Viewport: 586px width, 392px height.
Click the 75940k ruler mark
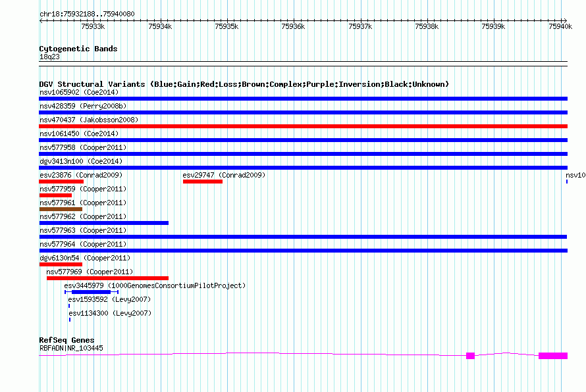tap(560, 26)
